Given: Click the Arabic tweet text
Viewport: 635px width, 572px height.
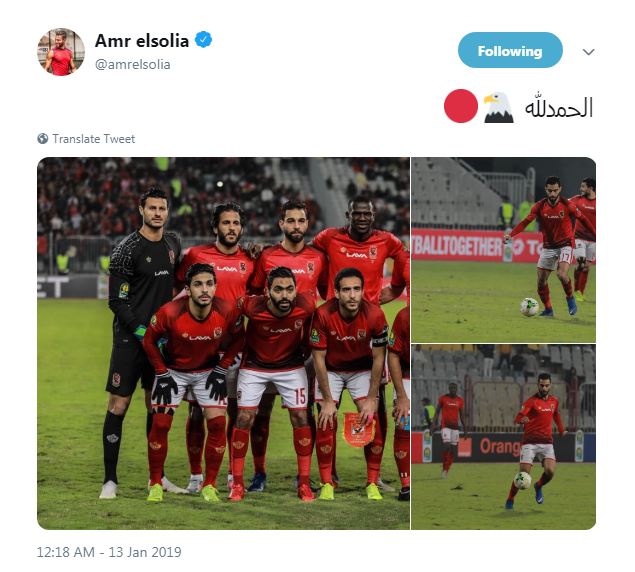Looking at the screenshot, I should pyautogui.click(x=559, y=107).
